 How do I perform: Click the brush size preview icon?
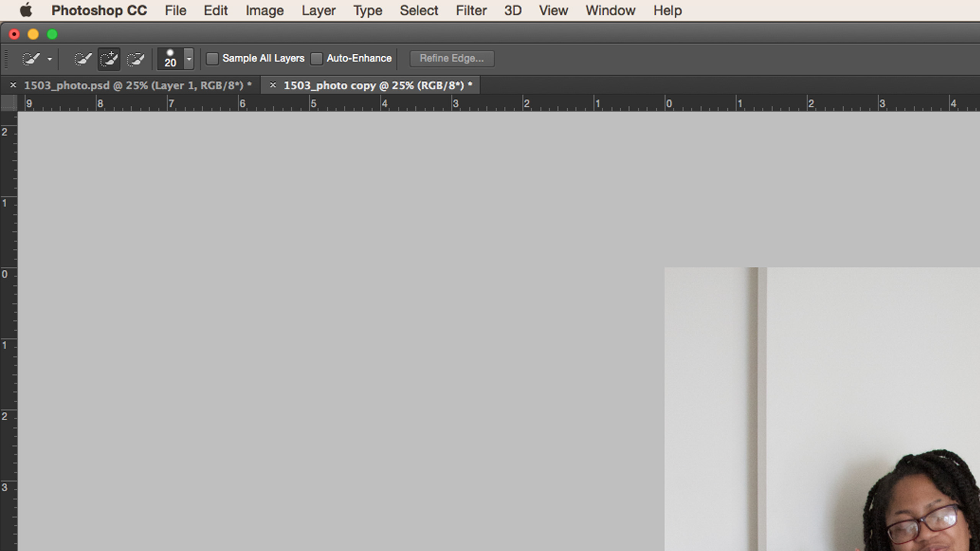click(170, 53)
